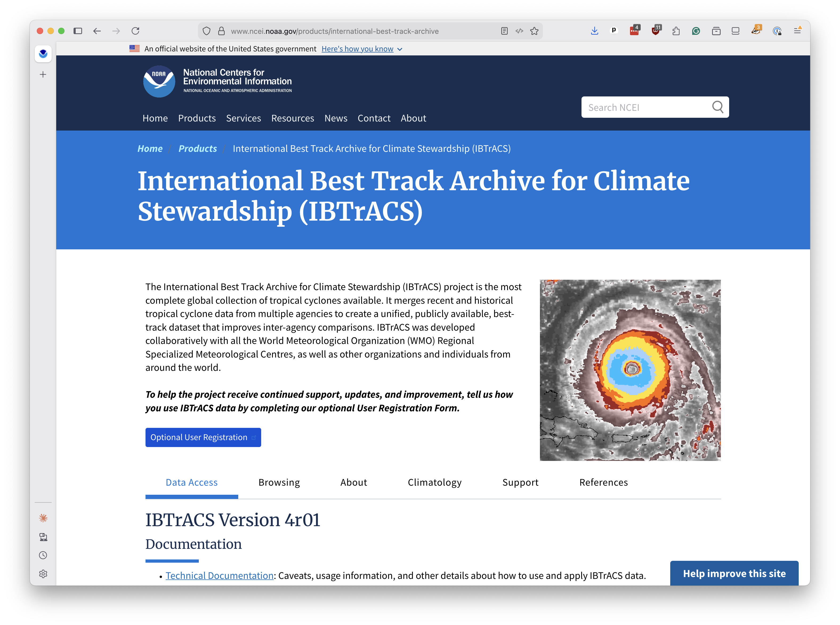840x625 pixels.
Task: Switch to the Climatology tab
Action: (434, 482)
